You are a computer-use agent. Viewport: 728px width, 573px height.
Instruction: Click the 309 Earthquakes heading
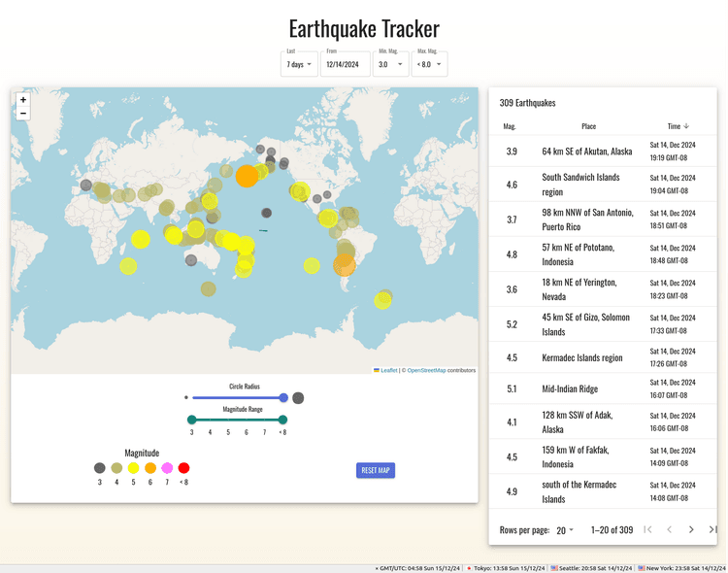(x=527, y=103)
